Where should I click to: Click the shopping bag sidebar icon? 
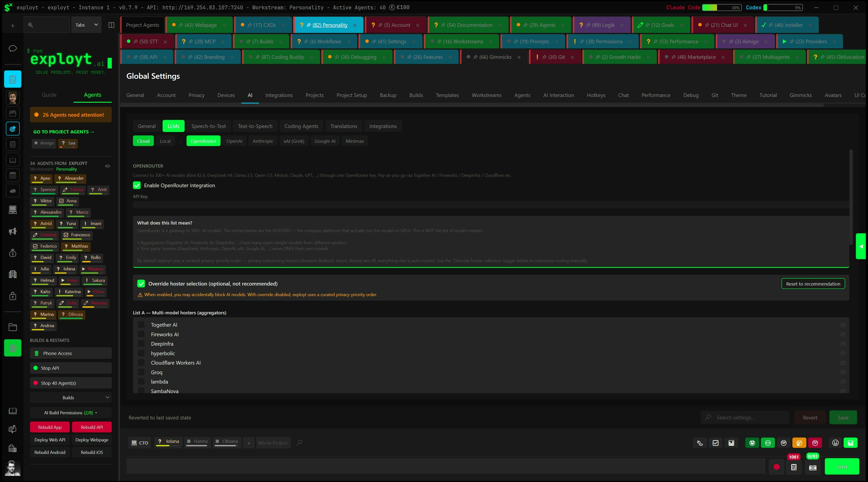coord(13,448)
